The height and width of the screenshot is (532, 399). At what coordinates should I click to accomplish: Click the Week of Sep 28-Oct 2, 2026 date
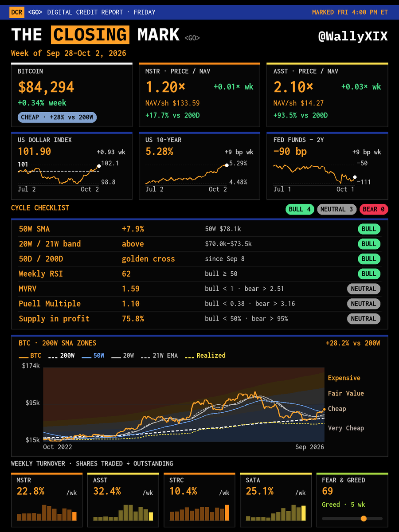[x=69, y=53]
